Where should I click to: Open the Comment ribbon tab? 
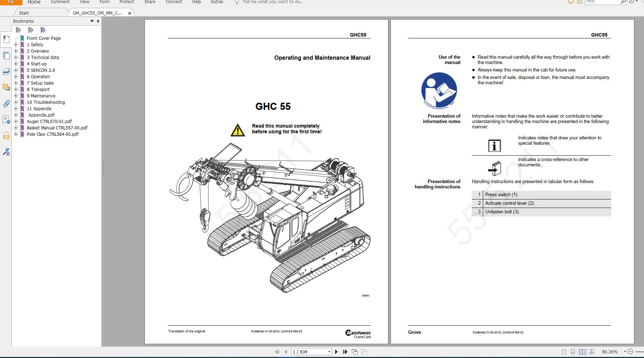tap(60, 2)
